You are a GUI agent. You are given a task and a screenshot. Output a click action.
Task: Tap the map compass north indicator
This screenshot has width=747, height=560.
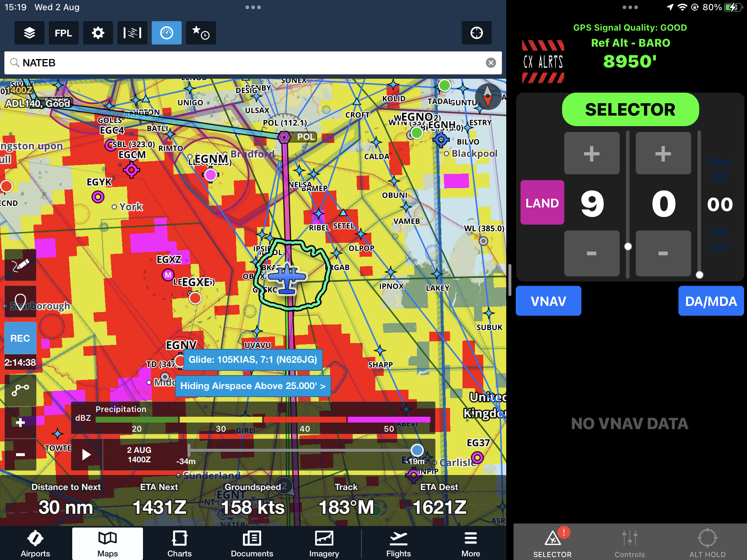[x=488, y=97]
